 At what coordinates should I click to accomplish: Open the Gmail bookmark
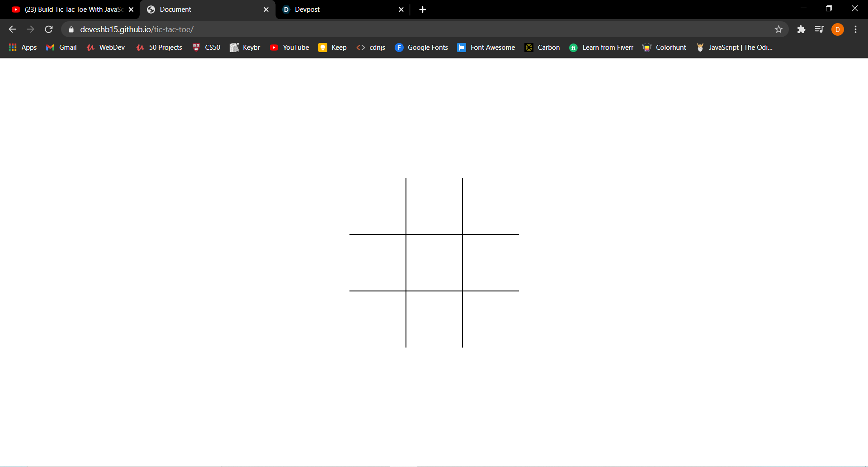[61, 48]
